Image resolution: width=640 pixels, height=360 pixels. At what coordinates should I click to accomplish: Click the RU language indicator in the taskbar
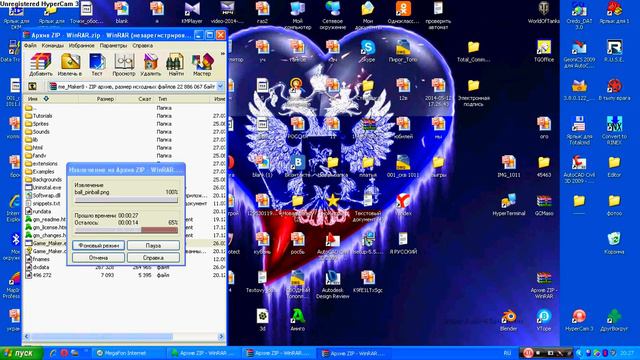click(x=507, y=353)
